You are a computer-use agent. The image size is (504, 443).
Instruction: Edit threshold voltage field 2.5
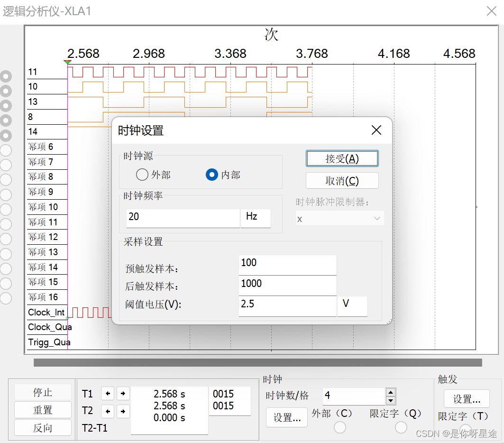coord(287,306)
